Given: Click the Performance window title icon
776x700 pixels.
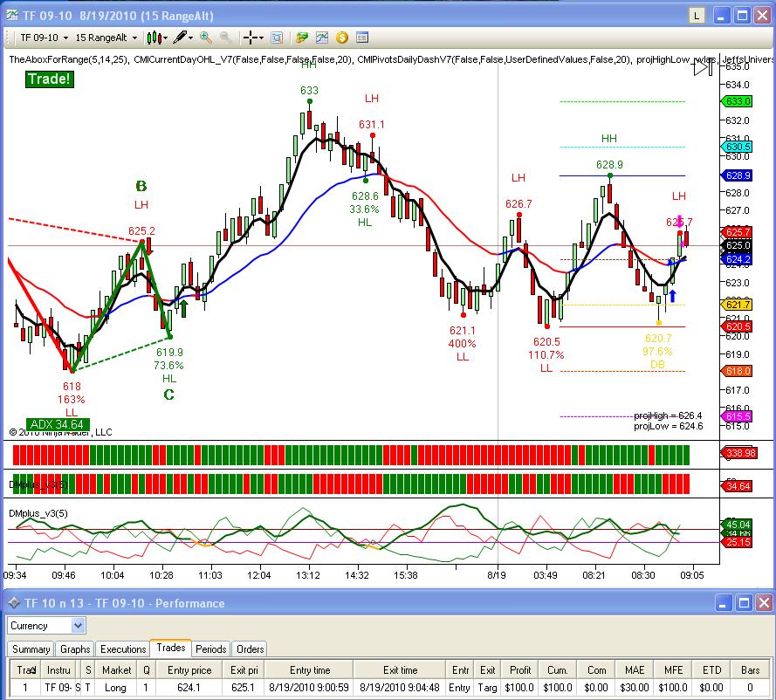Looking at the screenshot, I should coord(14,603).
